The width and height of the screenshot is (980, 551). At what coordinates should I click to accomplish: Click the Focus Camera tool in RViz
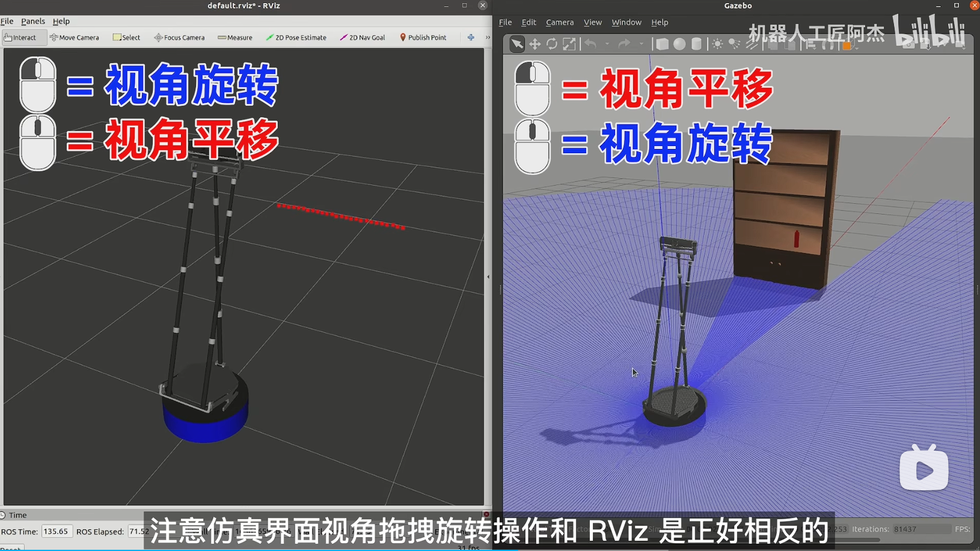click(x=179, y=37)
